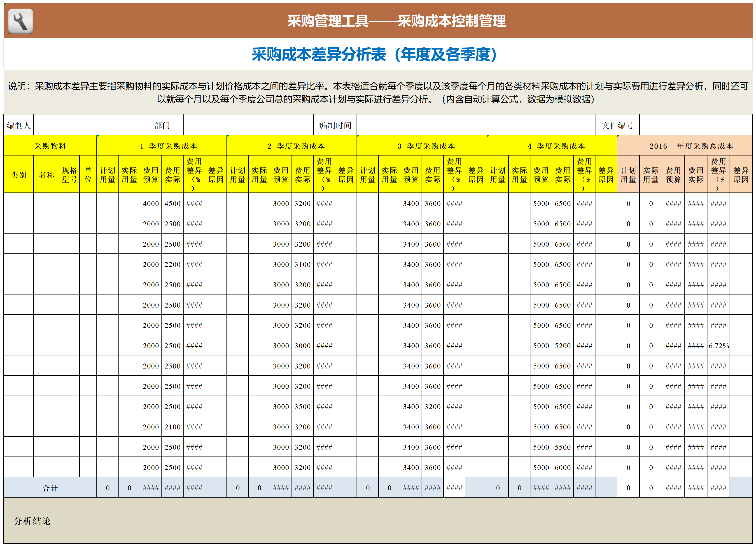Select the banner title 采购管理工具——采购成本控制管理
The image size is (756, 547).
tap(396, 21)
